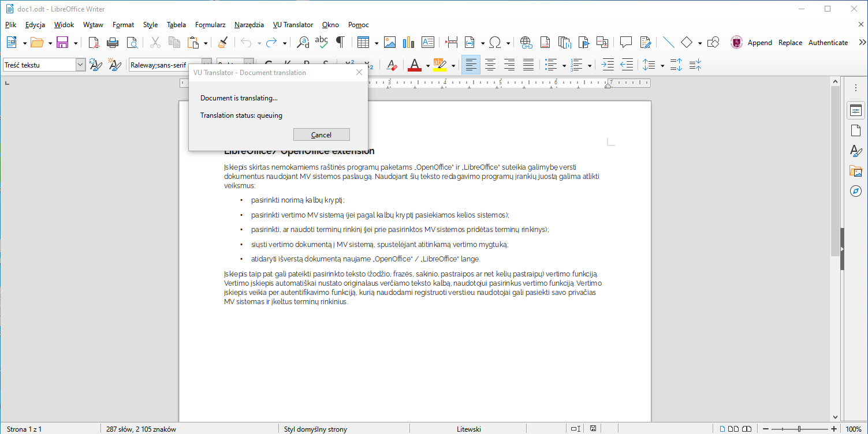
Task: Open the highlighting color dropdown arrow
Action: click(x=453, y=66)
